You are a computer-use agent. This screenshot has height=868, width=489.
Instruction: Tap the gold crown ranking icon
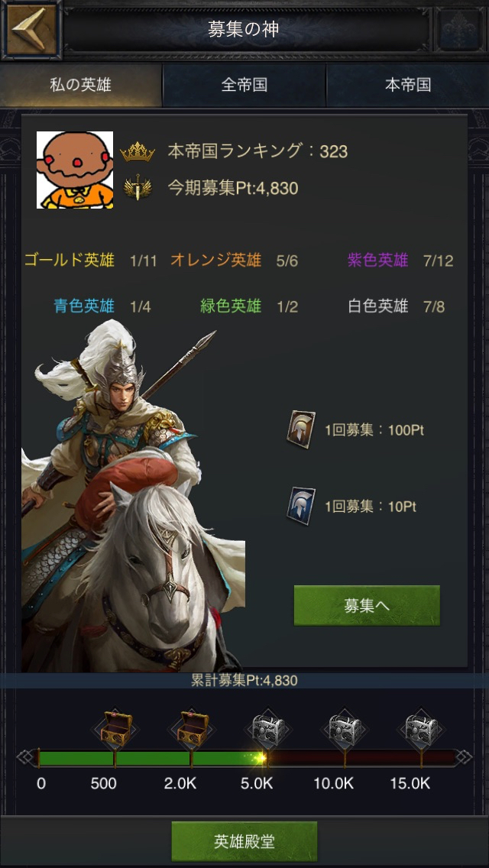(138, 151)
